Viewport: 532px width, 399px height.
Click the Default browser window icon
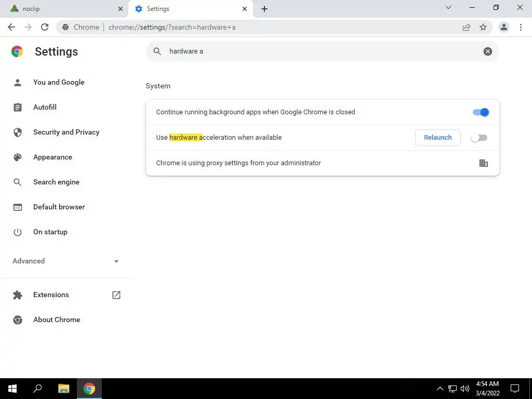tap(18, 207)
